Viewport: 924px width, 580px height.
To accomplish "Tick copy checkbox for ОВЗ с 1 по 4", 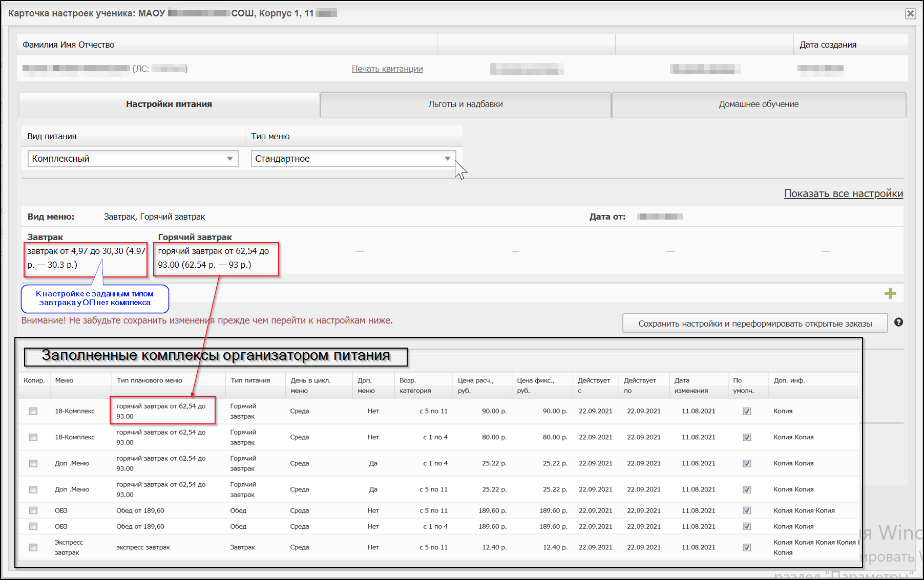I will point(33,526).
